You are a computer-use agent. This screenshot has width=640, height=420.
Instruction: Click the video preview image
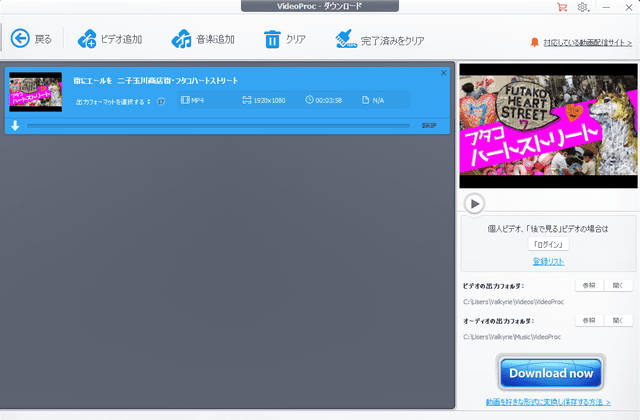tap(548, 126)
